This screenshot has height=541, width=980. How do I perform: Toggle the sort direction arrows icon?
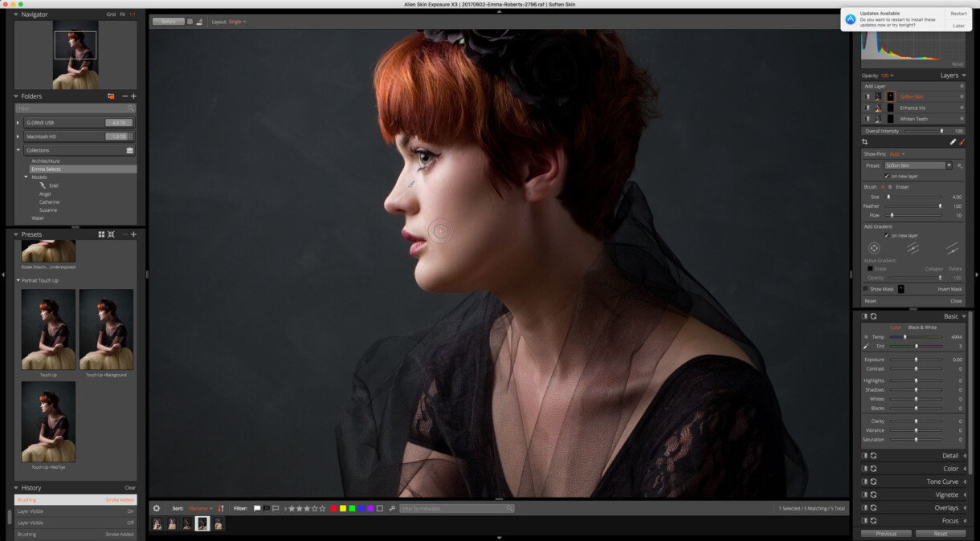point(220,508)
